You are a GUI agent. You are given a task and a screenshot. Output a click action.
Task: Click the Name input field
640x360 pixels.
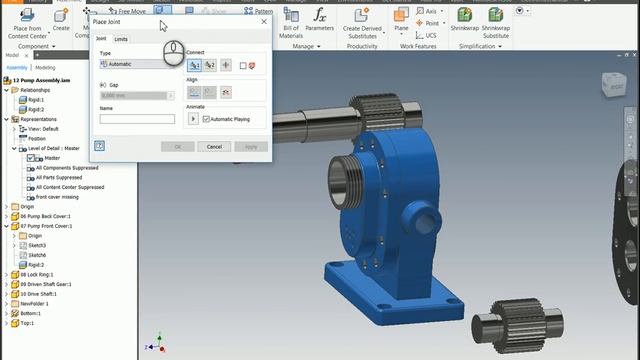(x=137, y=119)
